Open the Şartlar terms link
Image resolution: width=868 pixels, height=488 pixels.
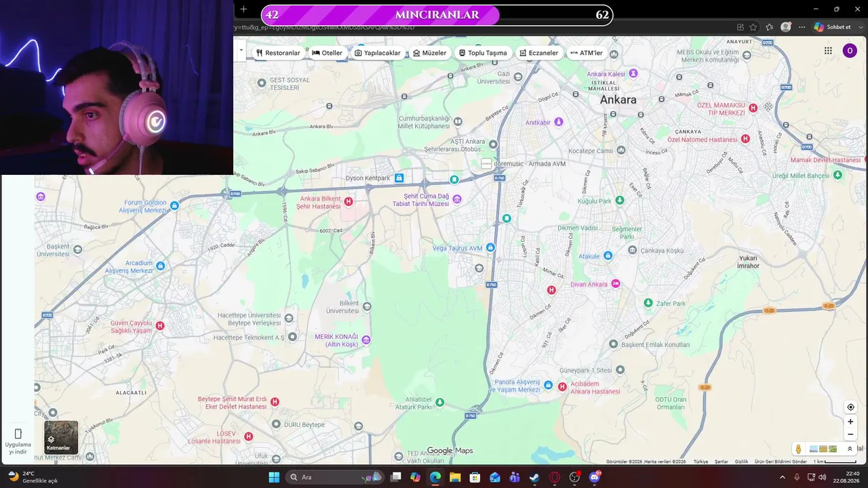[x=722, y=462]
